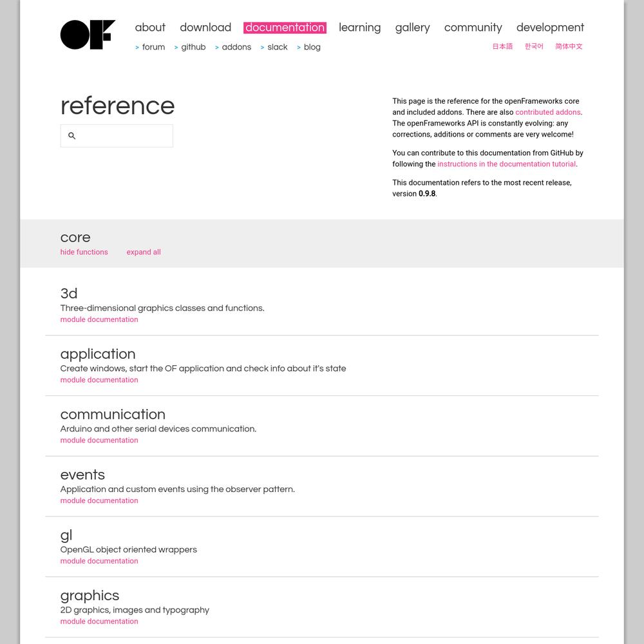
Task: Switch language to Japanese
Action: point(502,46)
